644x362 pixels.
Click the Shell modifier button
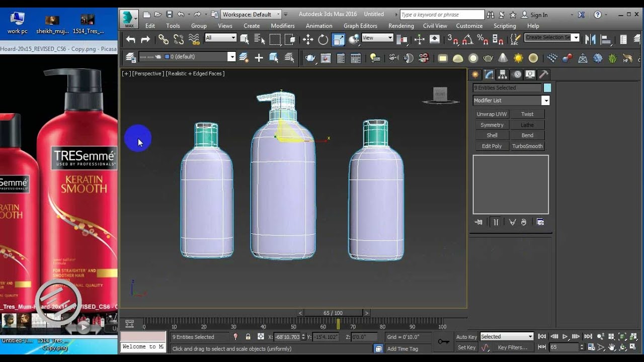tap(492, 135)
